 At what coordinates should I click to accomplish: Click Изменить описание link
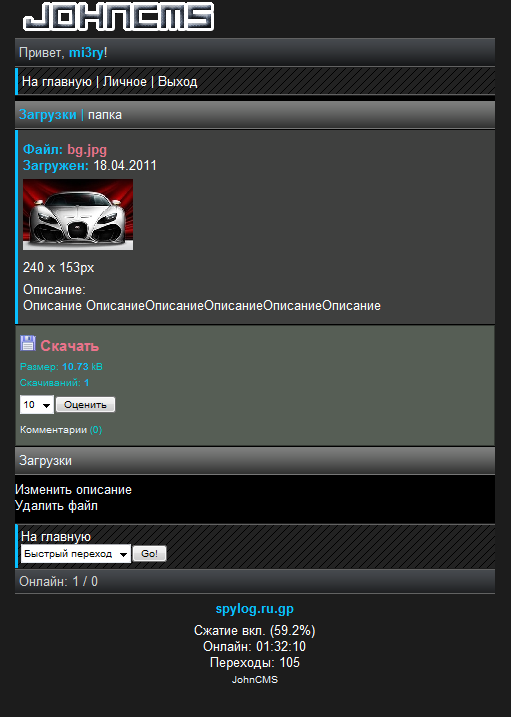click(73, 490)
